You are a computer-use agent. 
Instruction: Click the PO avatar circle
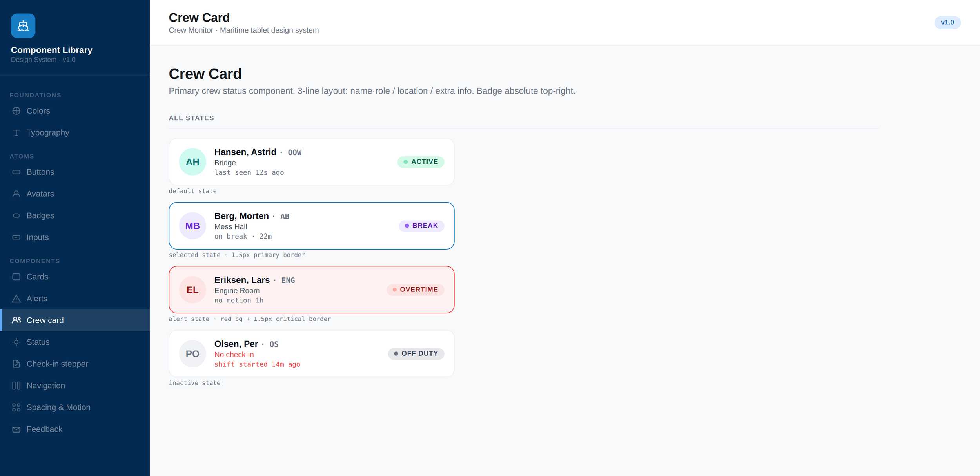[192, 354]
